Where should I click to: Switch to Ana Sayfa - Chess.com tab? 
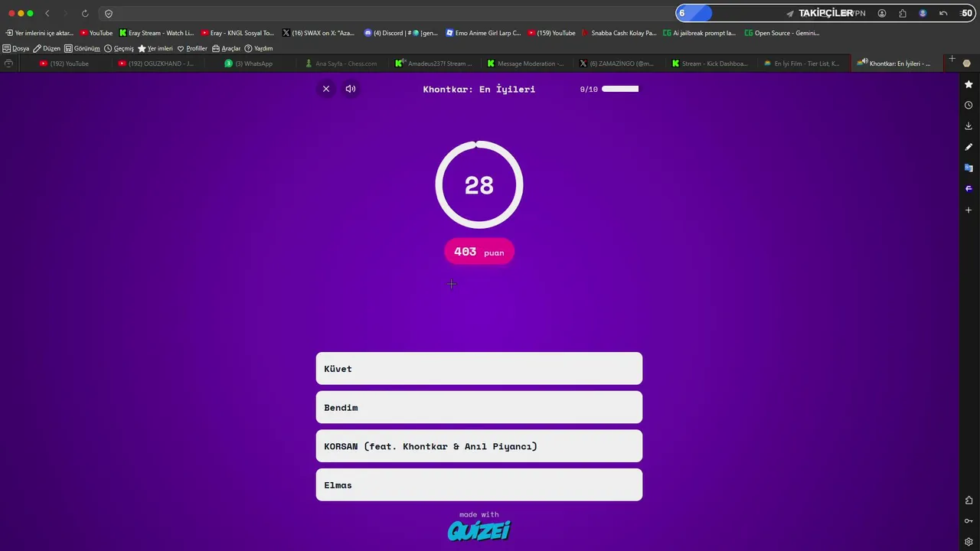pos(341,64)
